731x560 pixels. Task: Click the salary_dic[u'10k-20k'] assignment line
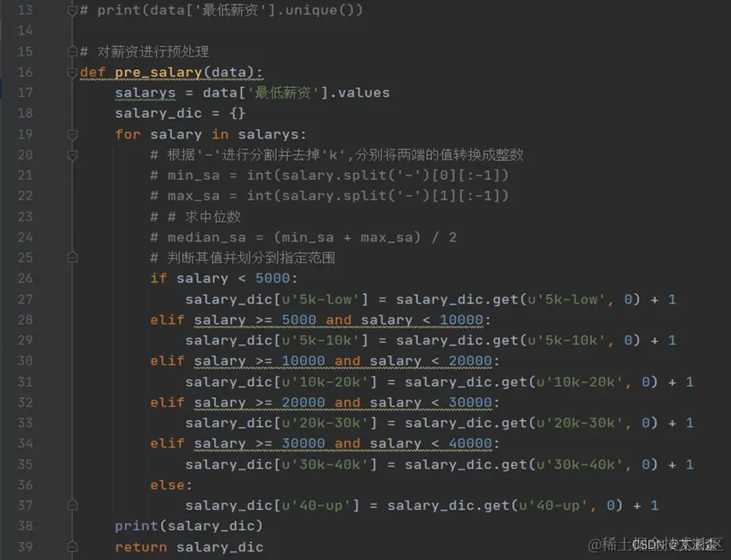(x=440, y=382)
